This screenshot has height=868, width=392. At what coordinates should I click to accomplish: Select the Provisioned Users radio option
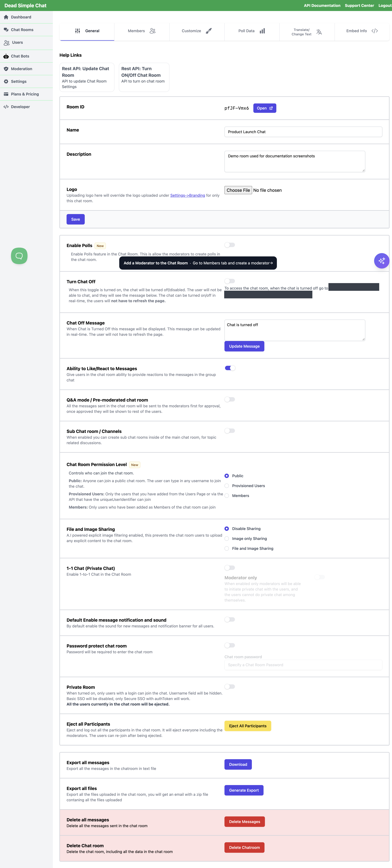pos(227,486)
